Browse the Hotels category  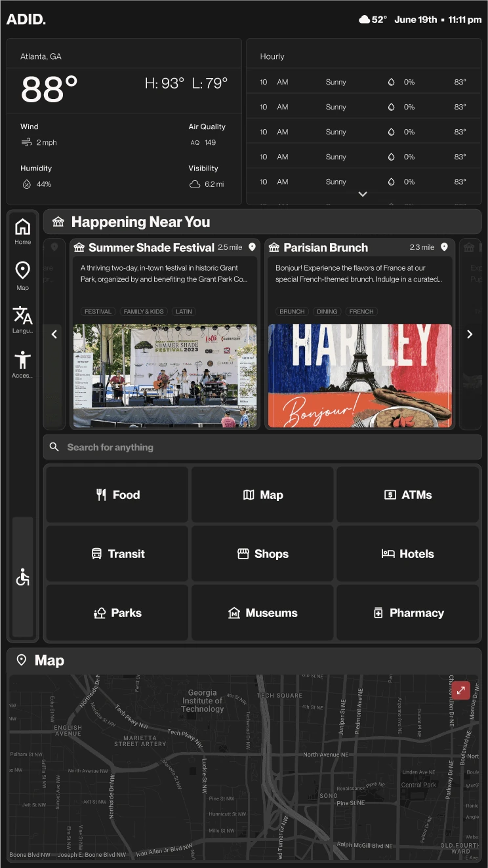(408, 554)
